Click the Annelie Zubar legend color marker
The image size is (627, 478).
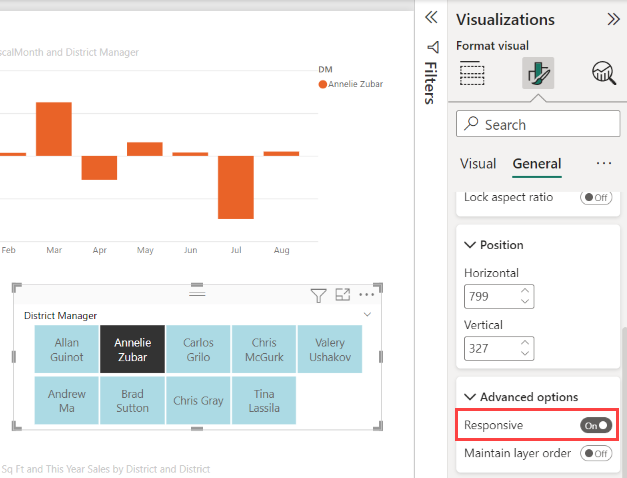323,84
